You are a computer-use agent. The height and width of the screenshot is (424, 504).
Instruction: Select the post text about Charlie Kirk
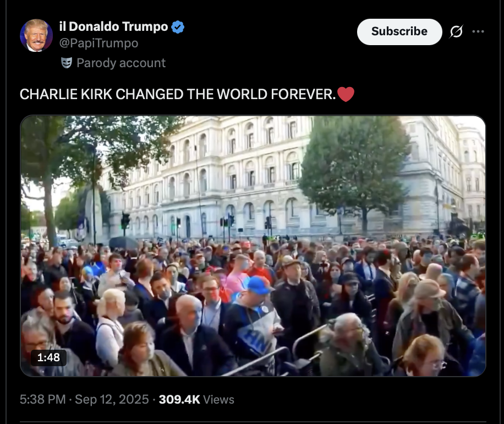coord(177,94)
